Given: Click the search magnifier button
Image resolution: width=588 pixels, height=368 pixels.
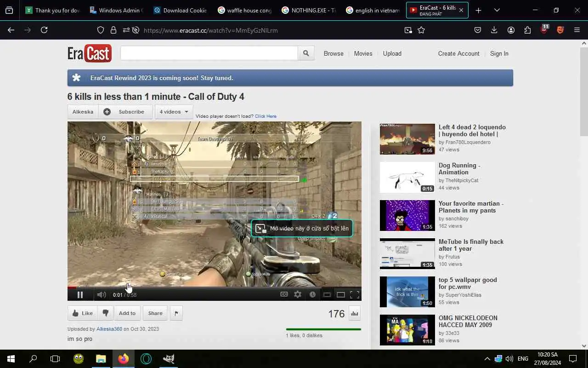Looking at the screenshot, I should [x=306, y=53].
